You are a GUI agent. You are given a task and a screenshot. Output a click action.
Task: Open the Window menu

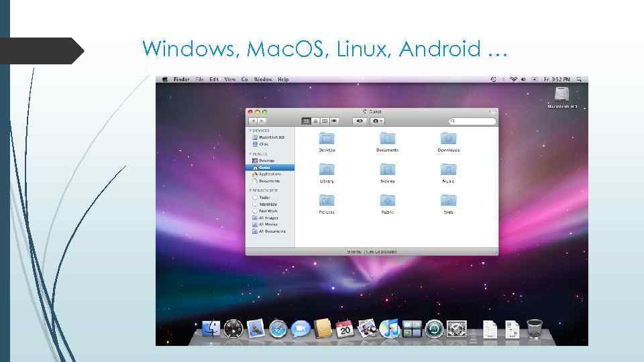point(263,79)
